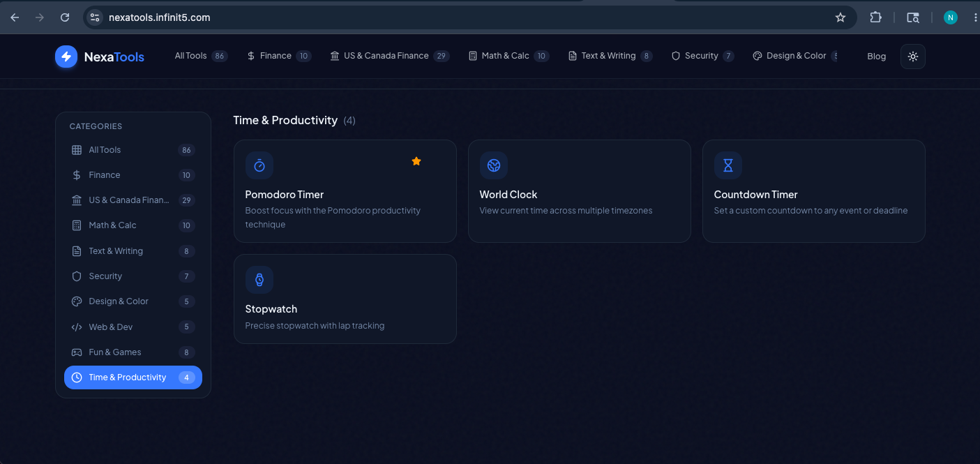980x464 pixels.
Task: Select the Web & Dev label in sidebar
Action: click(111, 327)
